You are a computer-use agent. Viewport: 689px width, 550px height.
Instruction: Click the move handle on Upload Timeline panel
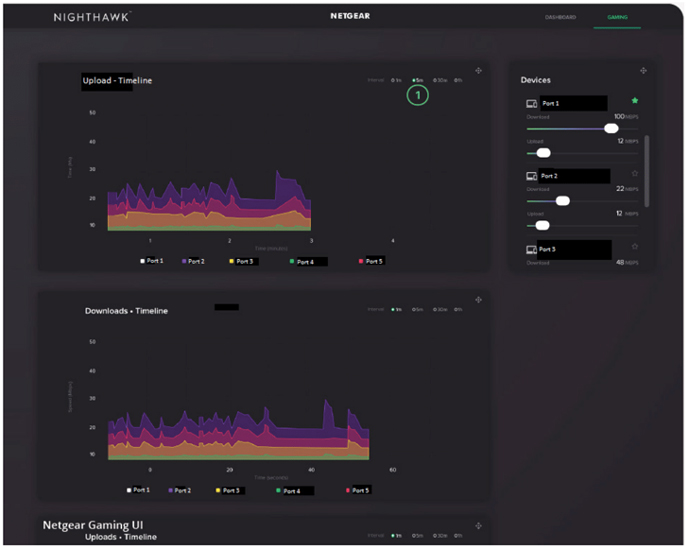point(479,71)
